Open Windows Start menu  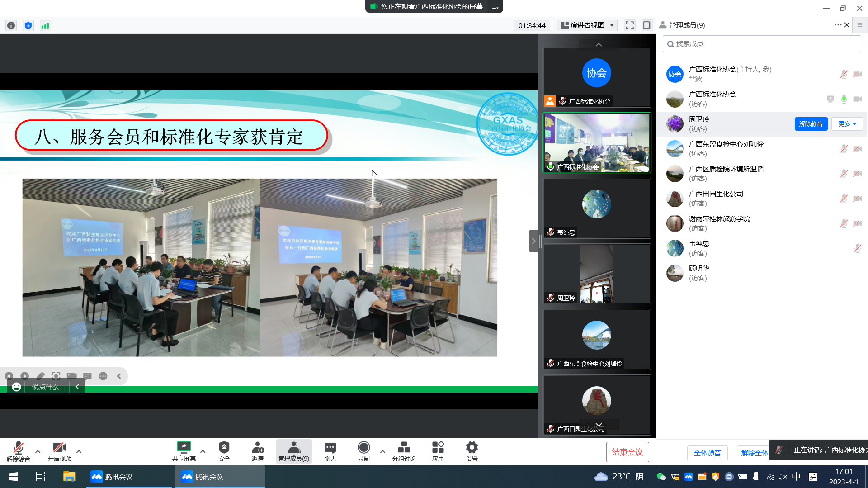coord(14,477)
